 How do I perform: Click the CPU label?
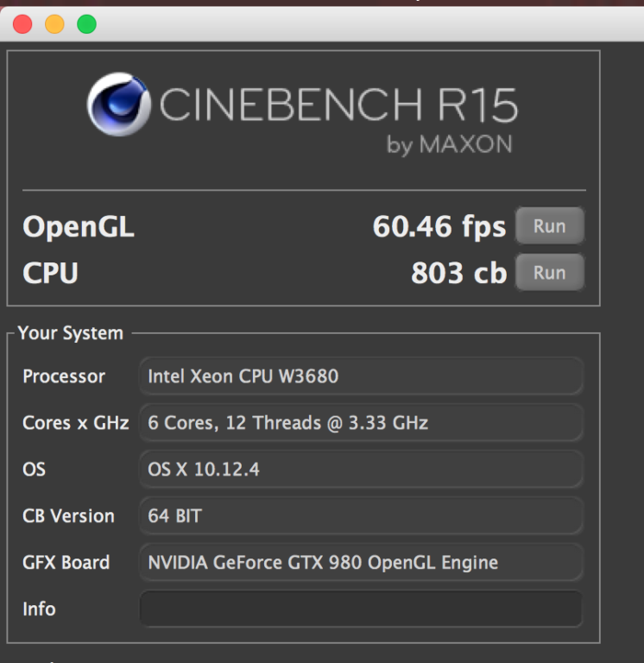tap(50, 273)
